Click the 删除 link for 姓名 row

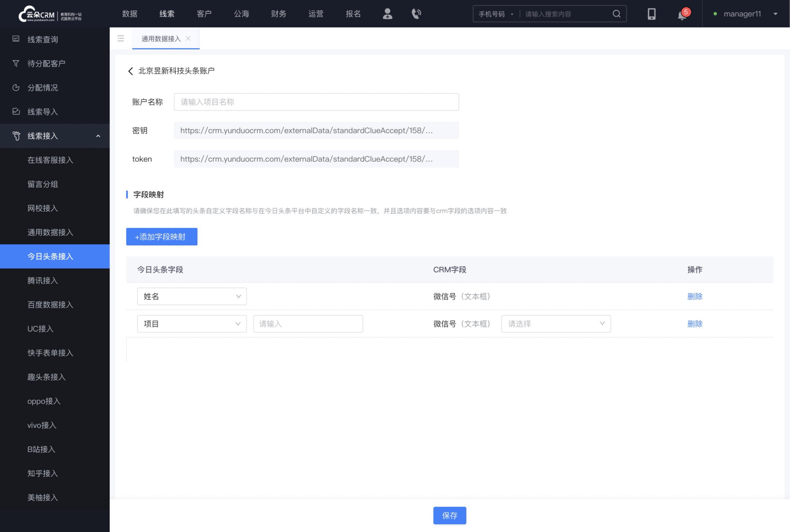pyautogui.click(x=695, y=296)
